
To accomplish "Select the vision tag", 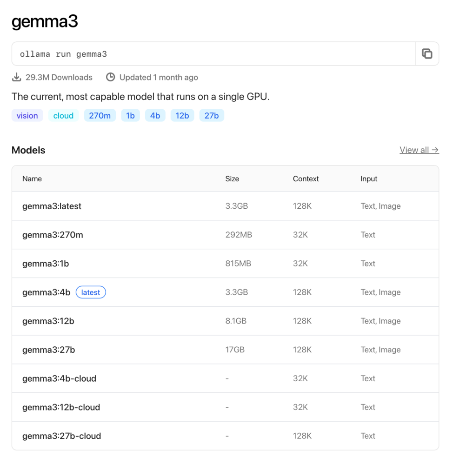I will point(27,116).
